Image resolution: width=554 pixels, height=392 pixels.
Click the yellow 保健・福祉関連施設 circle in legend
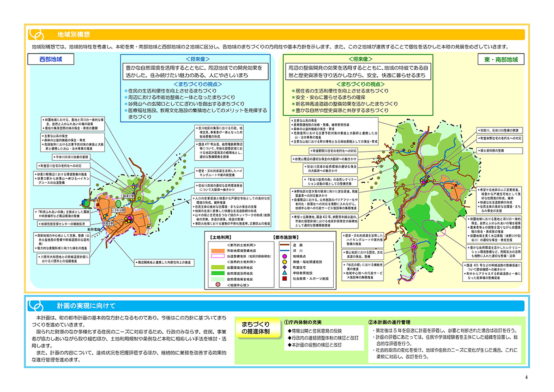[285, 261]
